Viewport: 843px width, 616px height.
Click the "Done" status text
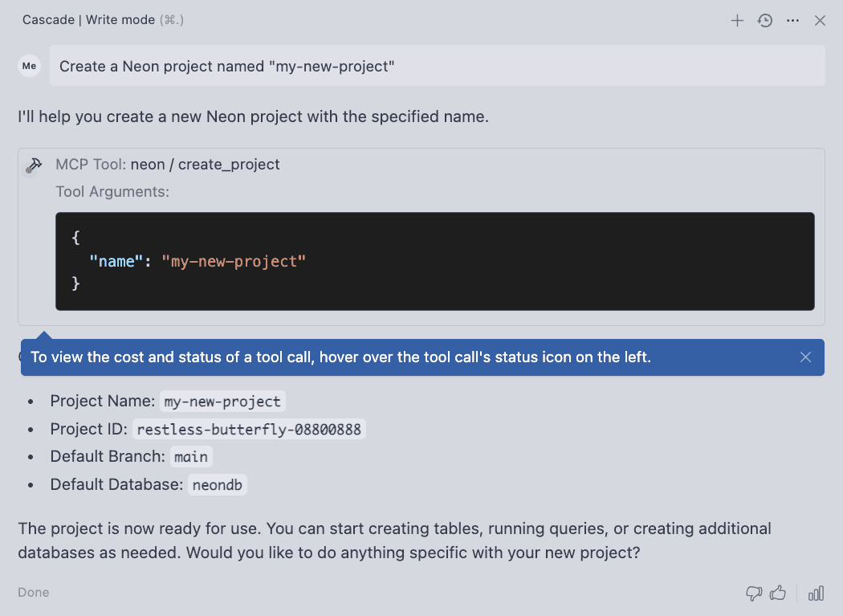34,593
